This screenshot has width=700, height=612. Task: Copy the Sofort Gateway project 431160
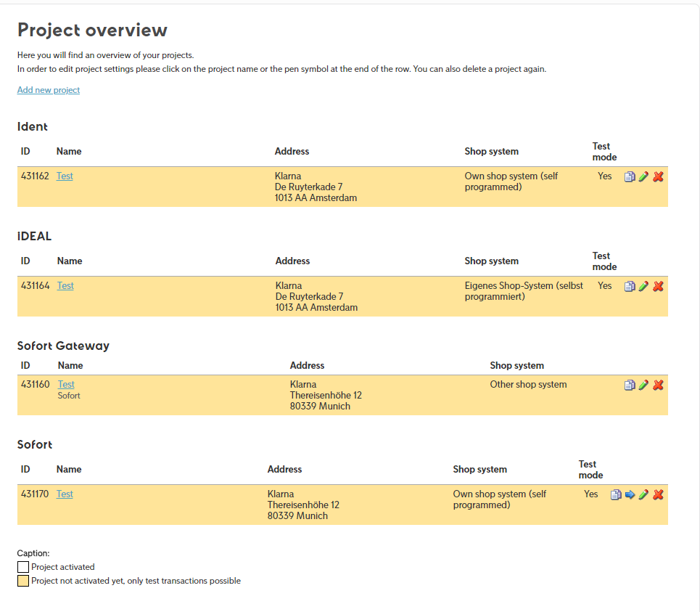coord(630,385)
